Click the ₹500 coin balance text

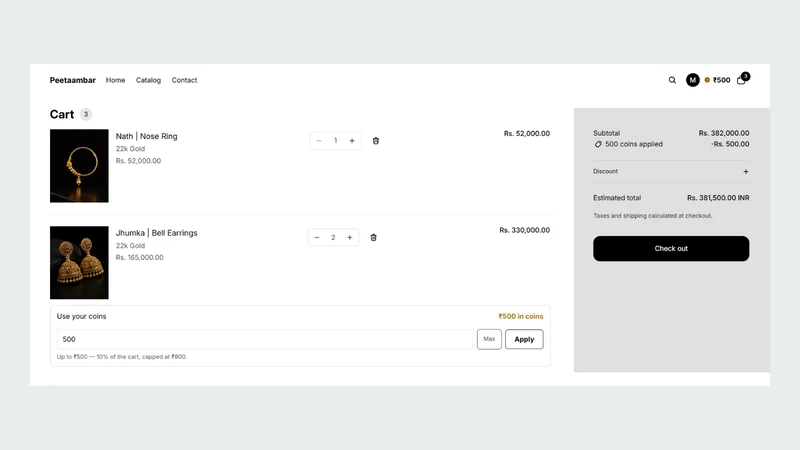point(721,80)
